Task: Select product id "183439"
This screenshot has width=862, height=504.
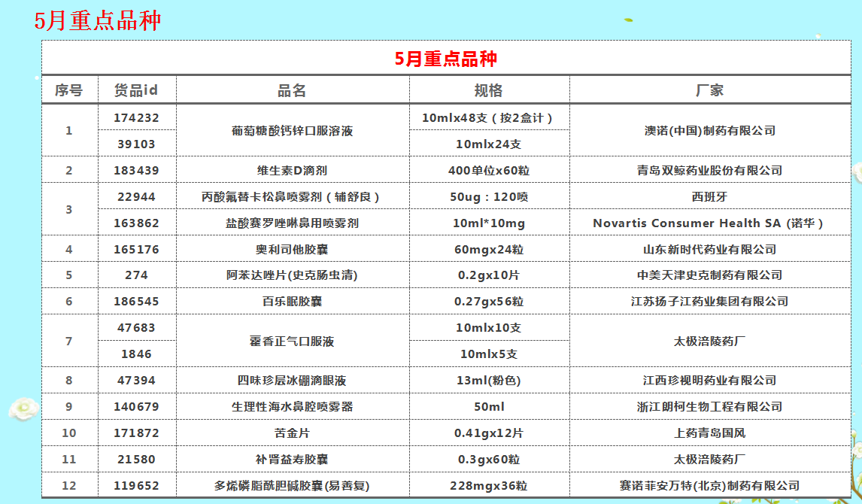Action: click(136, 170)
